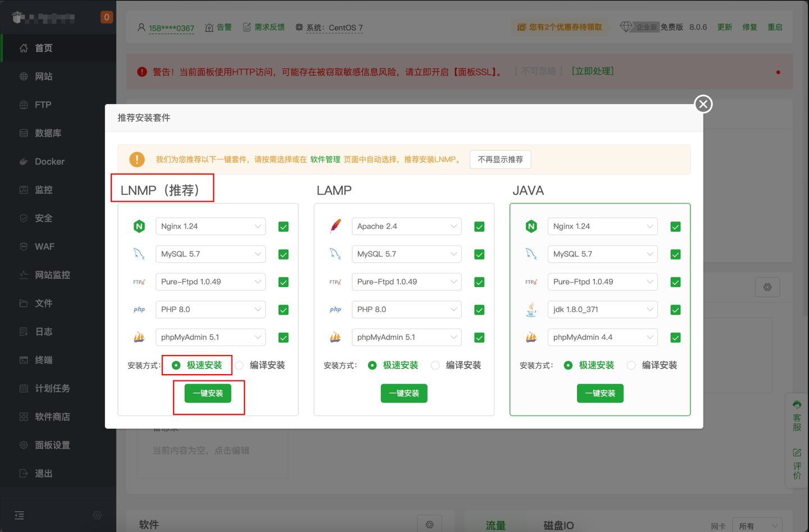Expand the LAMP Apache 2.4 dropdown
The width and height of the screenshot is (809, 532).
pos(407,226)
